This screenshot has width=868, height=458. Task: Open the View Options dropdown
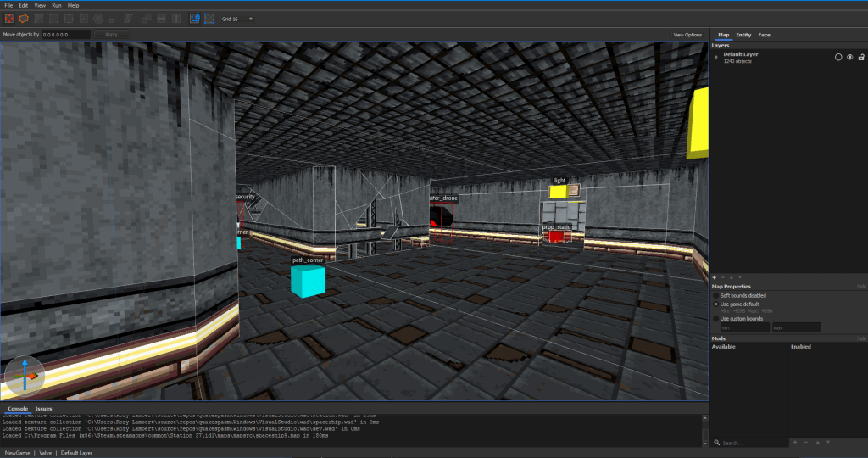coord(687,35)
